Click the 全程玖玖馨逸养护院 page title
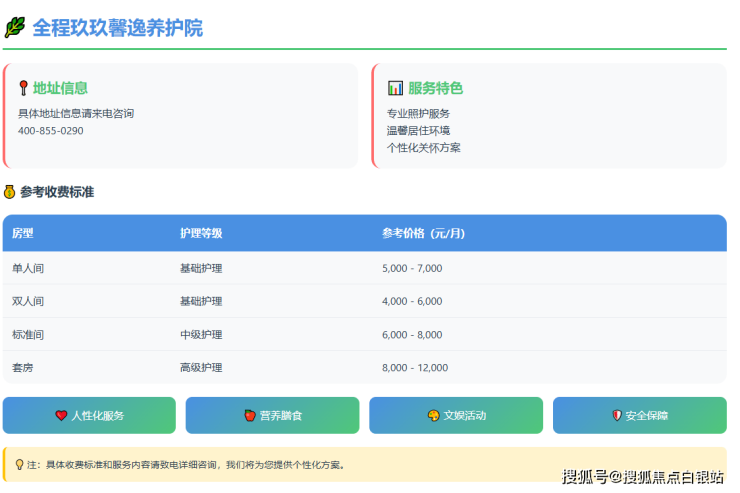The width and height of the screenshot is (740, 493). pyautogui.click(x=117, y=28)
